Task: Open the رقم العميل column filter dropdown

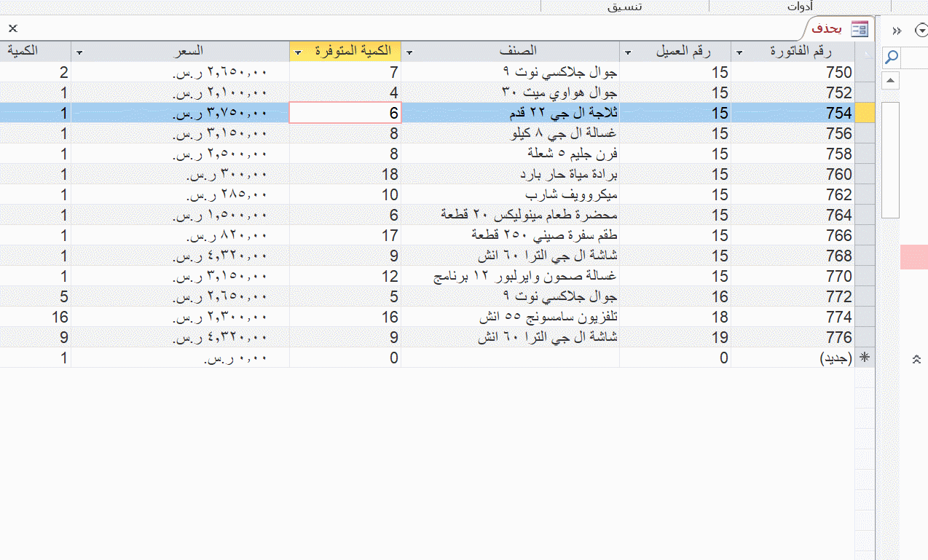Action: click(629, 52)
